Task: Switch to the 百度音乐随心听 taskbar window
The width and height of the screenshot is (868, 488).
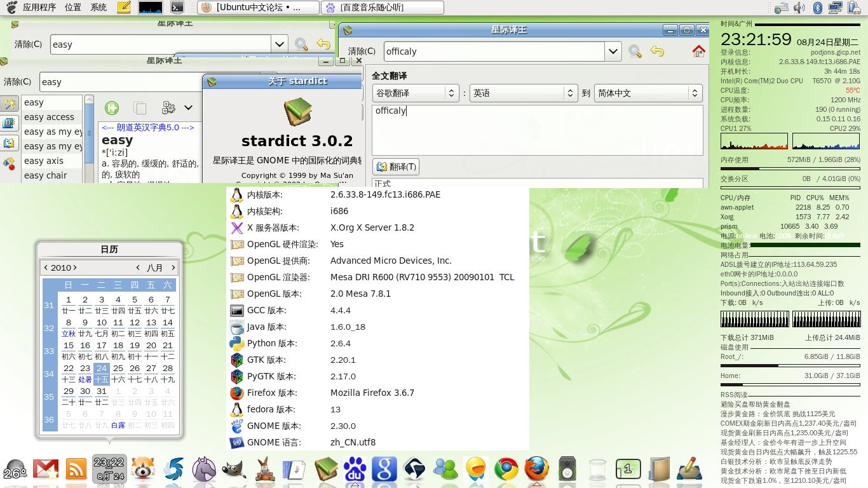Action: (x=381, y=8)
